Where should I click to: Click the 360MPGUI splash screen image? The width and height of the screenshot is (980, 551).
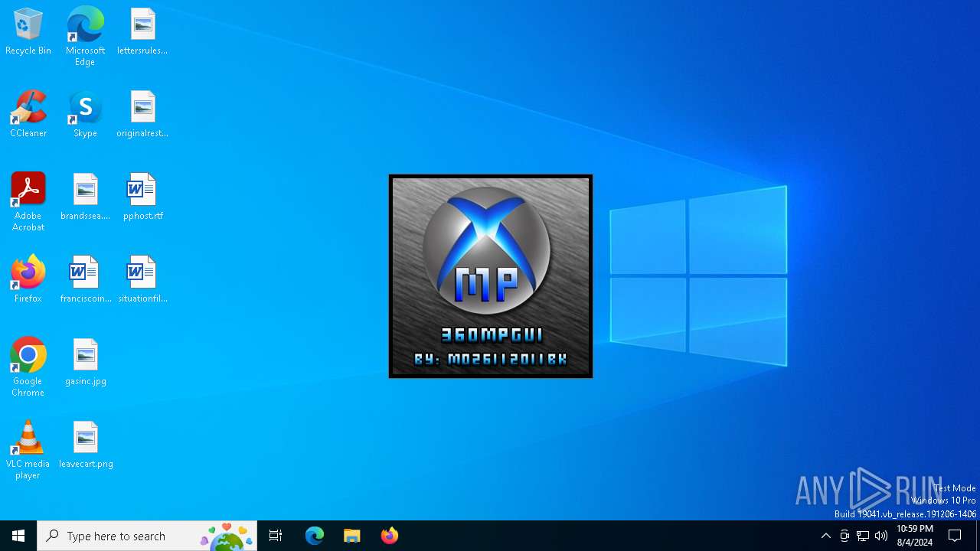[491, 276]
